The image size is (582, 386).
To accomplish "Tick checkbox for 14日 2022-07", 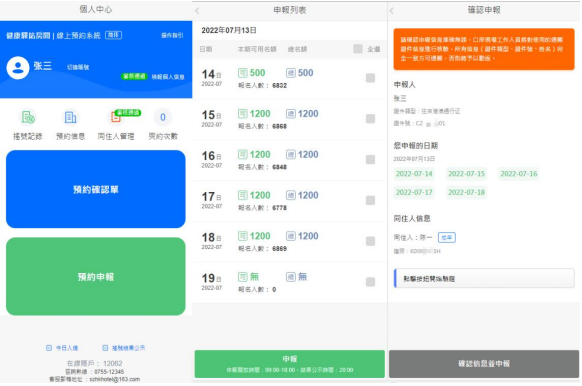I will [x=370, y=78].
